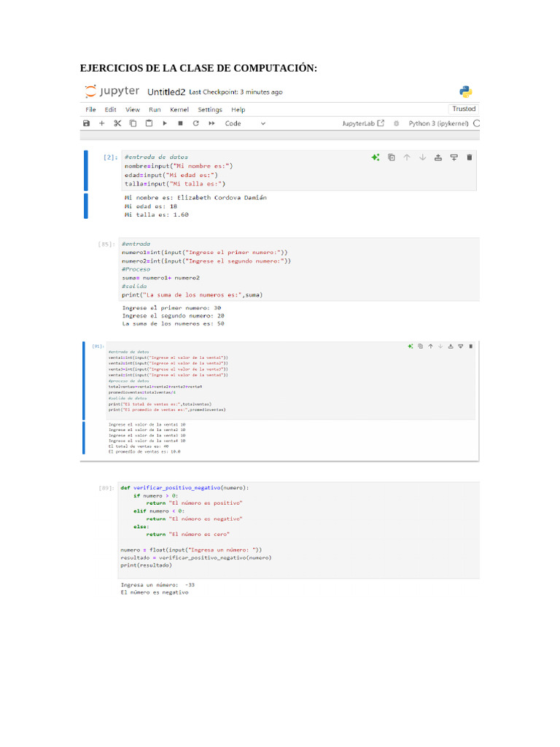Click the Trusted button
This screenshot has height=747, width=560.
tap(464, 109)
